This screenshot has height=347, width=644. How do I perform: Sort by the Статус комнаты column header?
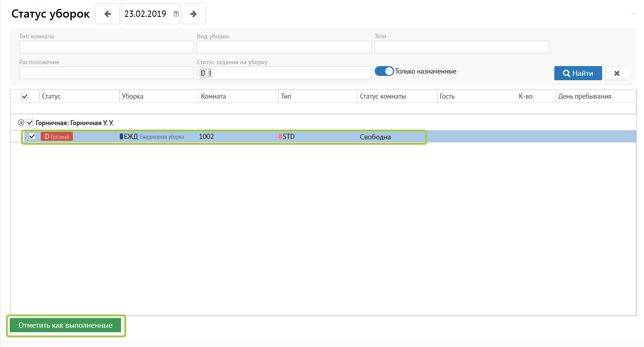pos(382,96)
